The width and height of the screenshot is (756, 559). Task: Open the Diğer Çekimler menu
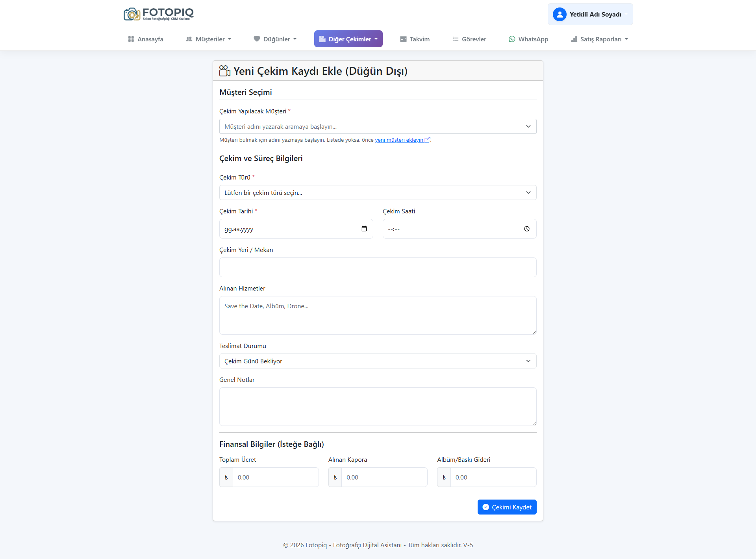[348, 39]
